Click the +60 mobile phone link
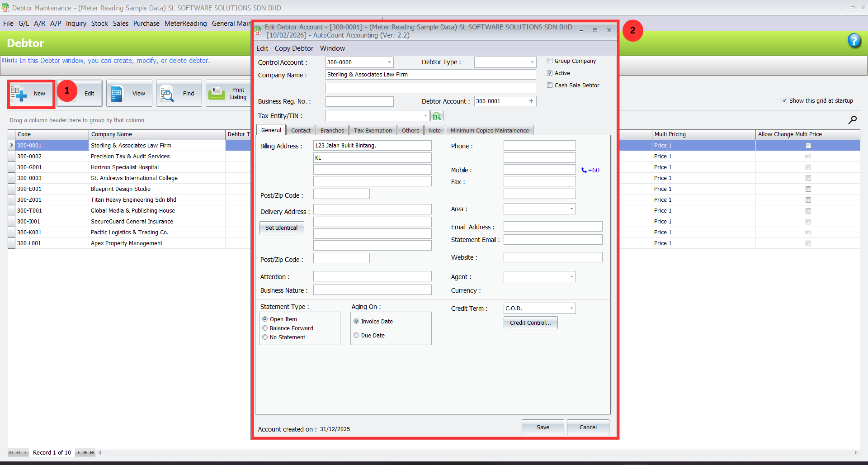 coord(590,171)
